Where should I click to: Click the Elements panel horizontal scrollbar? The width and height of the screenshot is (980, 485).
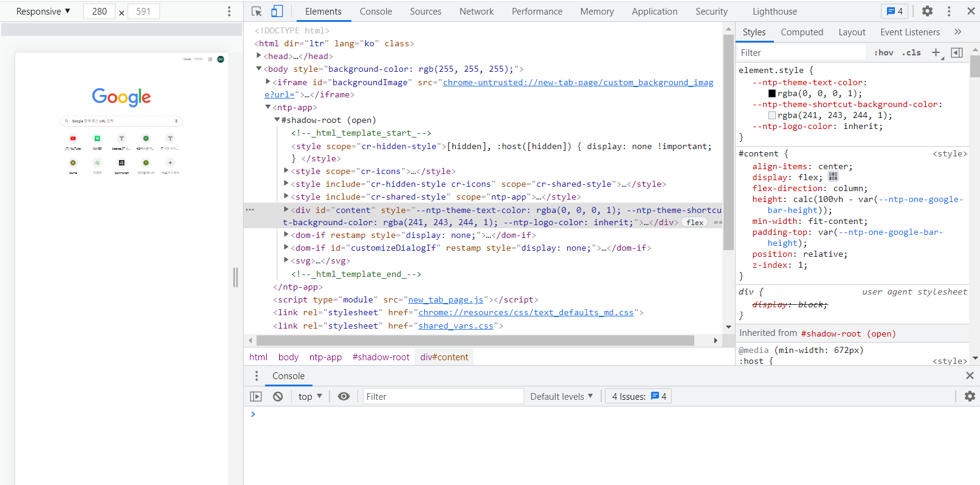[x=475, y=340]
